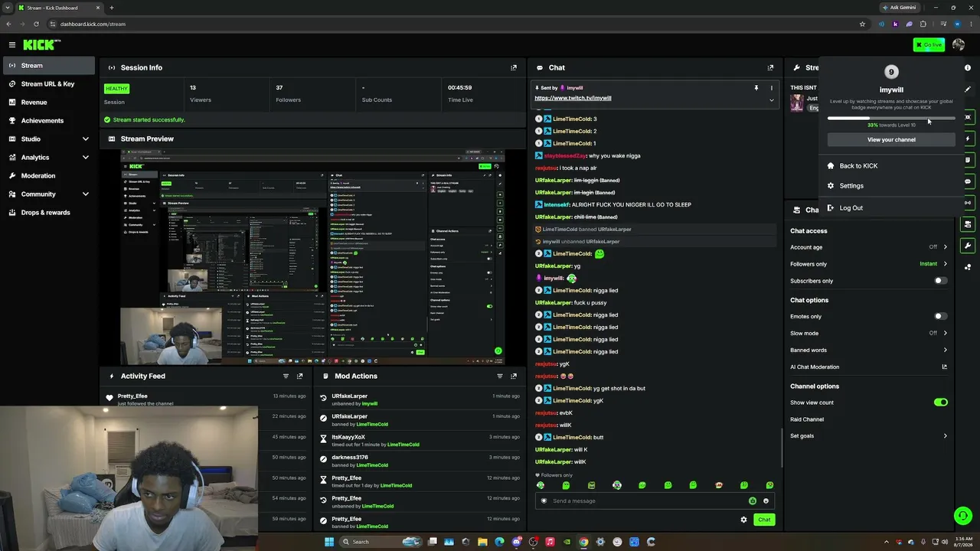The width and height of the screenshot is (980, 551).
Task: Click the wrench icon in right sidebar
Action: coord(968,246)
